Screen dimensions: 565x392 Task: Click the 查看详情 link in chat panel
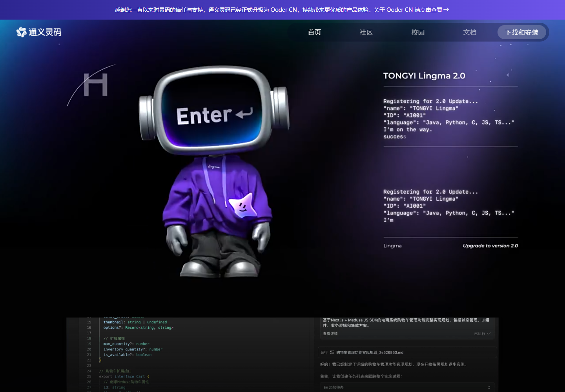(330, 334)
